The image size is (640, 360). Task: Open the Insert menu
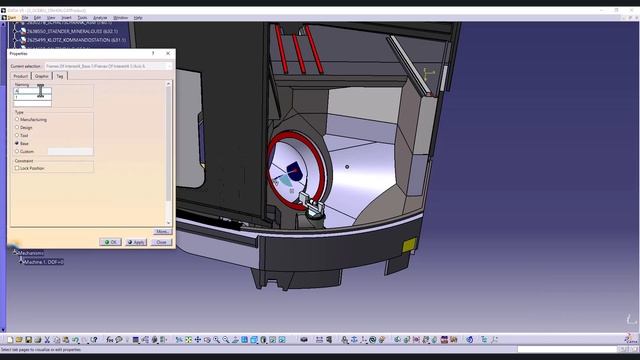(x=66, y=18)
